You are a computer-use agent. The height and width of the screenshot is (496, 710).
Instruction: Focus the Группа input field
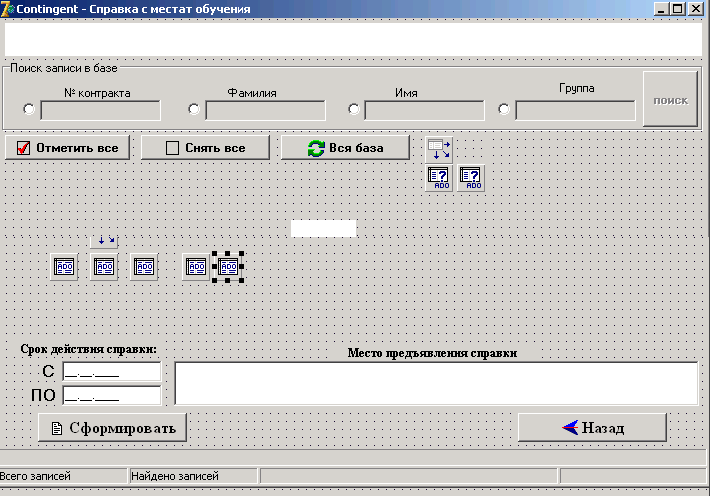[x=575, y=111]
